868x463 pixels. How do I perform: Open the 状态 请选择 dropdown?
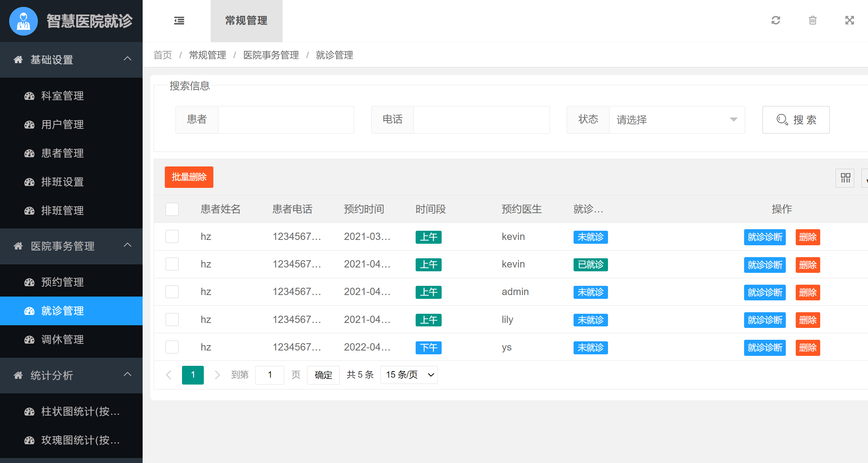tap(677, 120)
